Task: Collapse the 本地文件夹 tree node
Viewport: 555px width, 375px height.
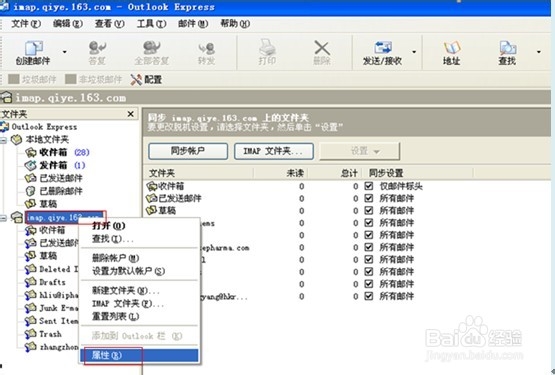Action: [x=3, y=140]
